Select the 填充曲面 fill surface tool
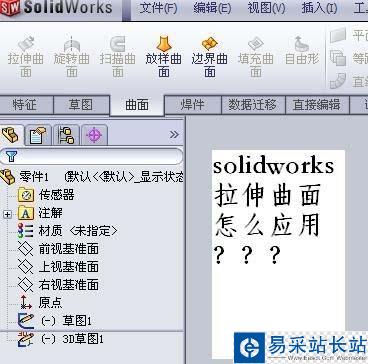 tap(256, 57)
